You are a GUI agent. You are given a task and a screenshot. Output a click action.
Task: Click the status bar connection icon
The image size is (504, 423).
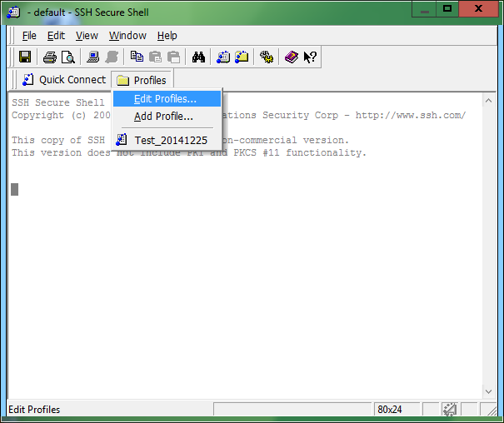click(450, 409)
